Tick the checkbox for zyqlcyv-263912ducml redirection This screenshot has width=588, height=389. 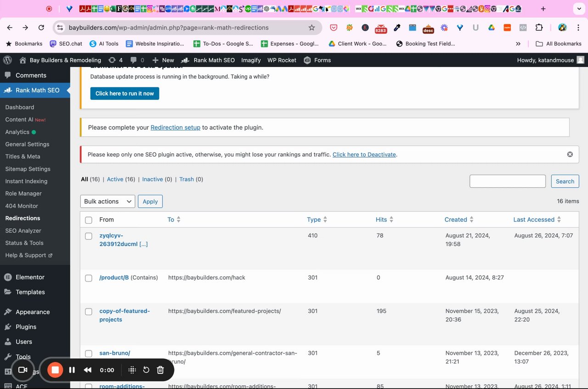click(x=89, y=236)
